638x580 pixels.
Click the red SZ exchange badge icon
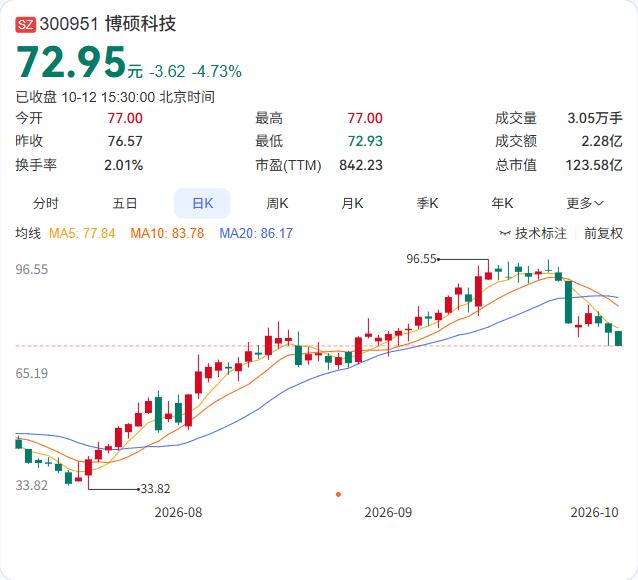pyautogui.click(x=26, y=24)
